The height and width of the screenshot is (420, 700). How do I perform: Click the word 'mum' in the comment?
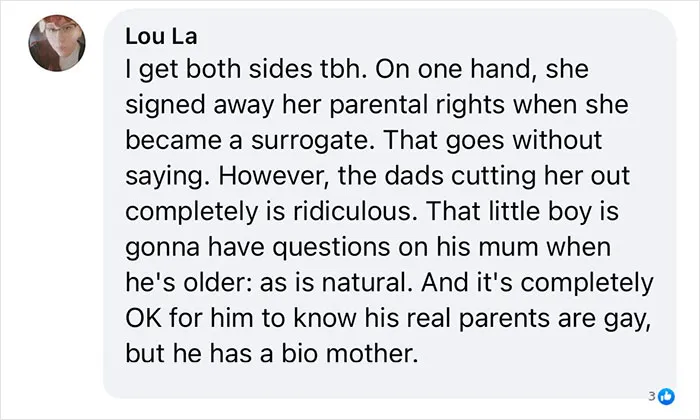click(x=508, y=248)
